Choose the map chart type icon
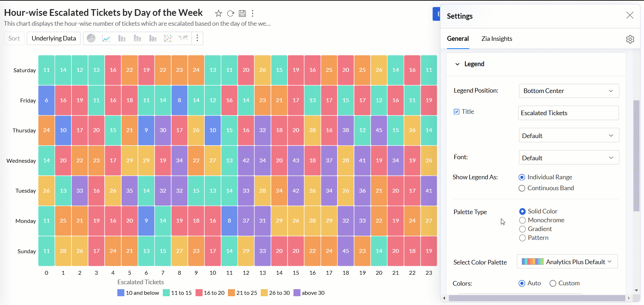Image resolution: width=644 pixels, height=305 pixels. [x=183, y=38]
